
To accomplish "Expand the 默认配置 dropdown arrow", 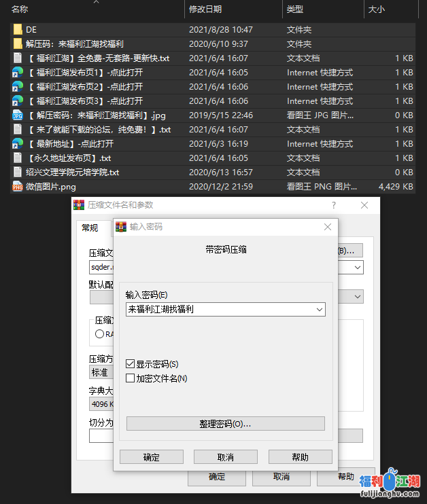I will click(358, 297).
